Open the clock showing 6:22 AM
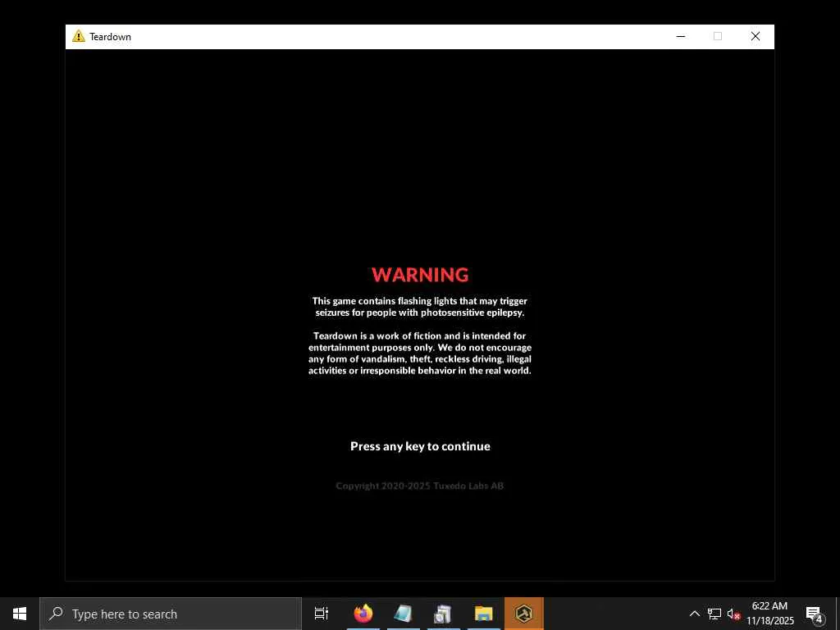The image size is (840, 630). 769,614
